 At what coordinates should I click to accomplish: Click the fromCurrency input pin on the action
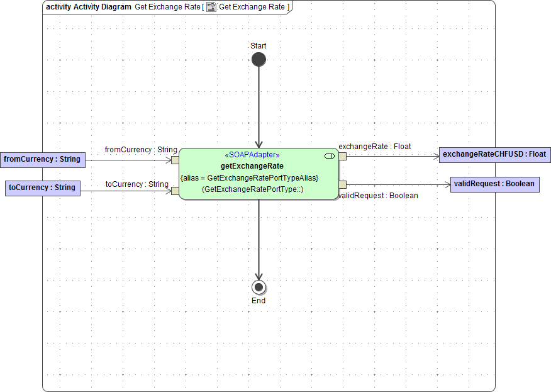[174, 159]
